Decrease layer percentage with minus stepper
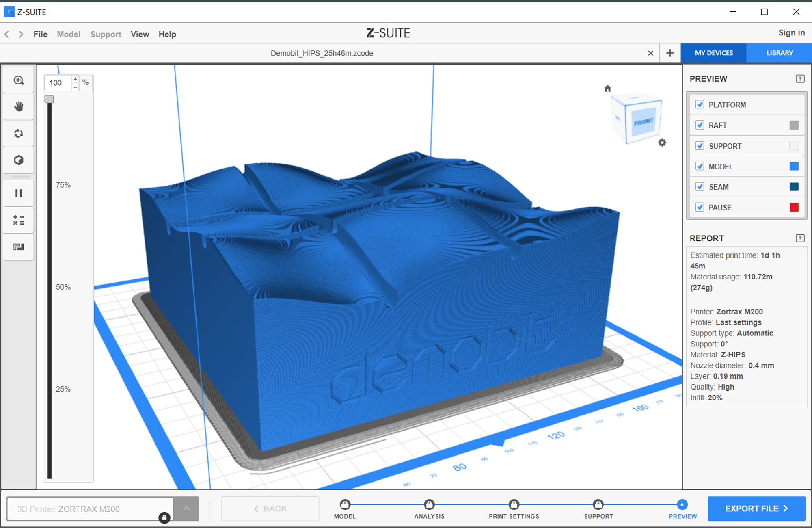Image resolution: width=812 pixels, height=528 pixels. click(76, 87)
